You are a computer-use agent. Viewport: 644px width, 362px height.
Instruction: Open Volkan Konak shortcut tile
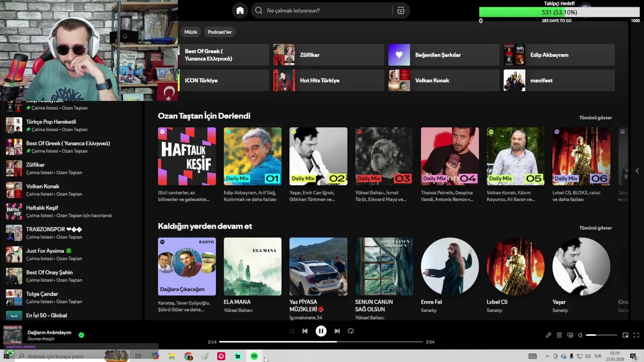point(444,80)
